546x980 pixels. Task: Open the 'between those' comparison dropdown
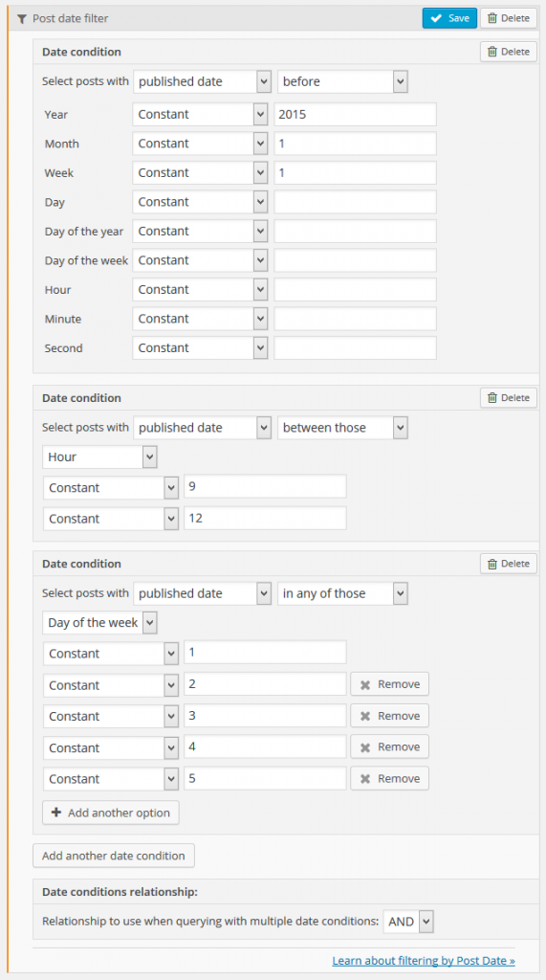[343, 428]
